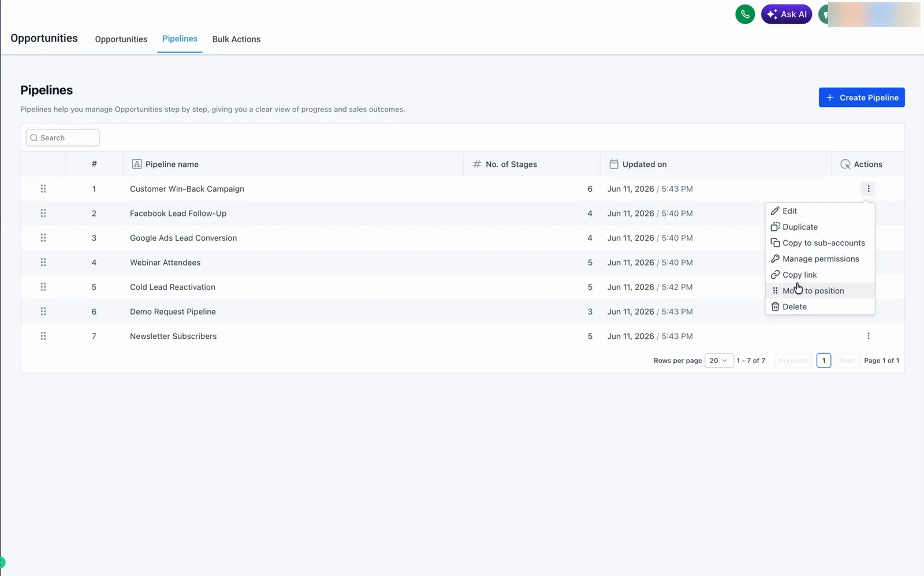
Task: Click drag handle for Webinar Attendees row
Action: pos(43,262)
